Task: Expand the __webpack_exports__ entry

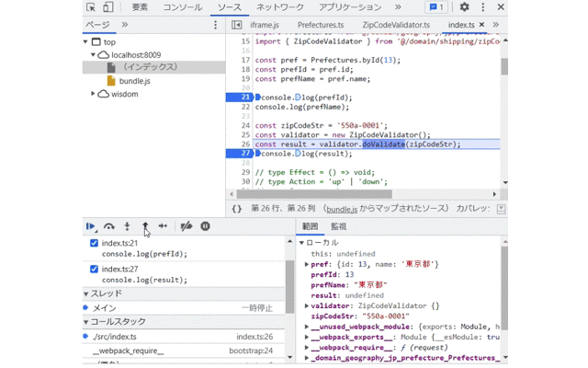Action: coord(307,338)
